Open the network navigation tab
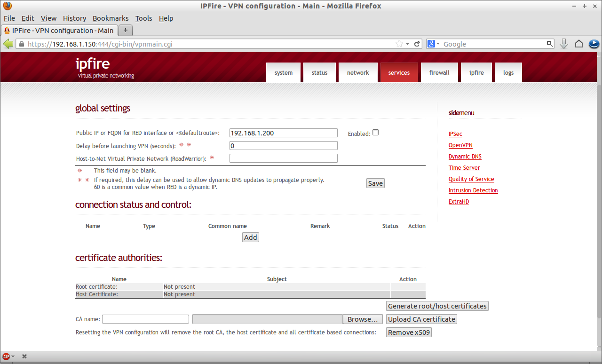 [358, 72]
